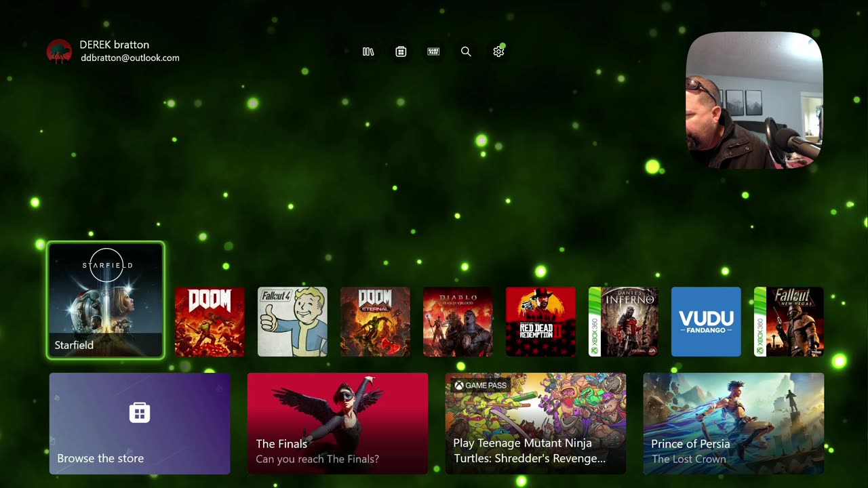
Task: Launch the DOOM game tile
Action: (210, 321)
